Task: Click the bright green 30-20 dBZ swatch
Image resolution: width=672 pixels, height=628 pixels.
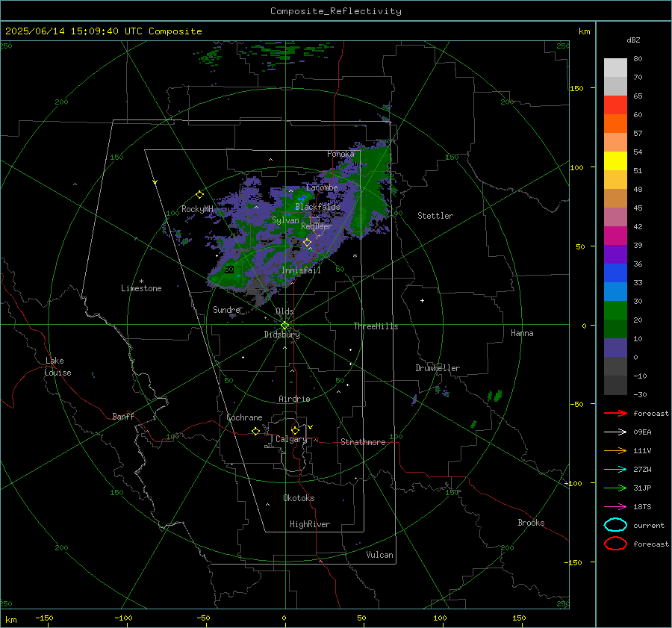Action: [615, 311]
